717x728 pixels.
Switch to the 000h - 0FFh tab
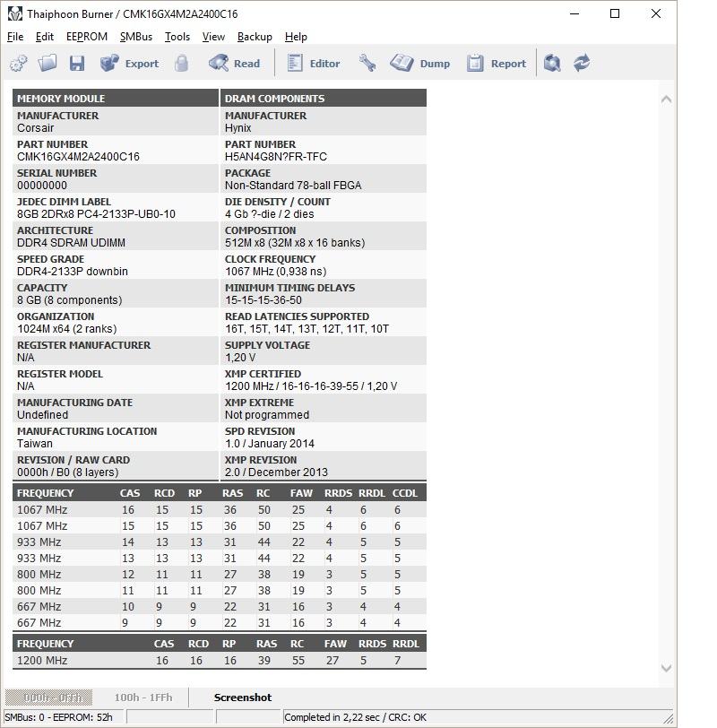pyautogui.click(x=48, y=698)
